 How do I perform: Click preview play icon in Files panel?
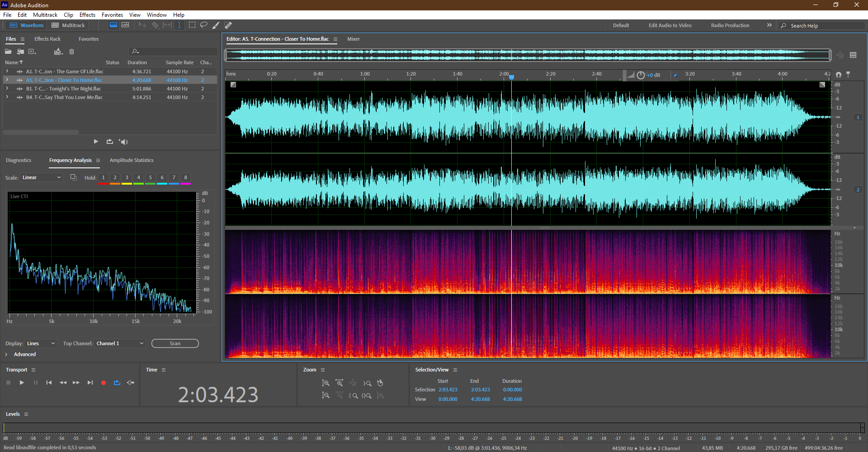coord(96,142)
